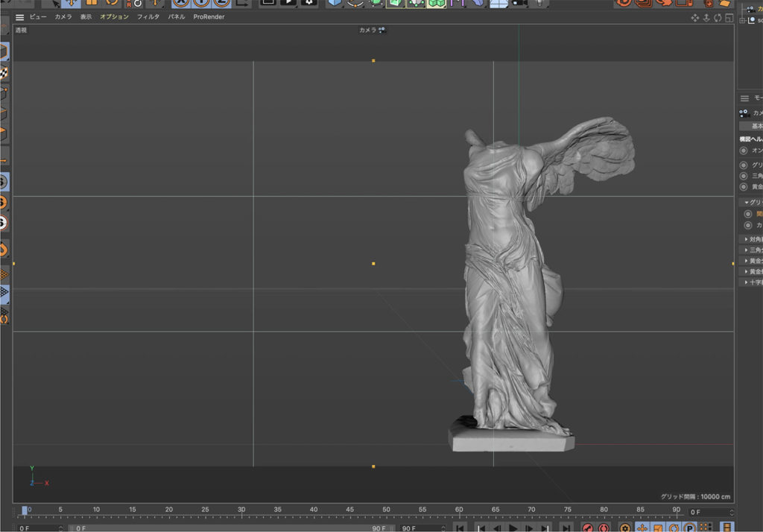Go to the end of animation
This screenshot has height=532, width=763.
coord(566,528)
